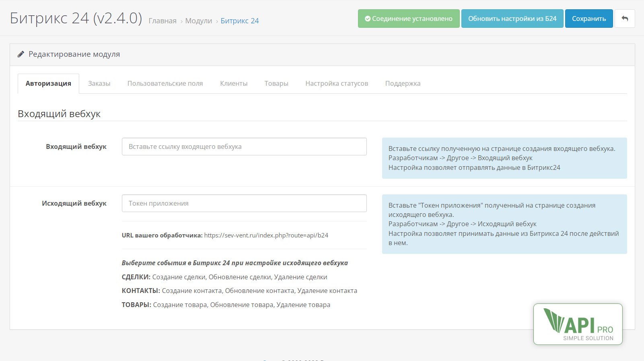Focus the Входящий вебхук link input field
Image resolution: width=644 pixels, height=361 pixels.
tap(244, 146)
